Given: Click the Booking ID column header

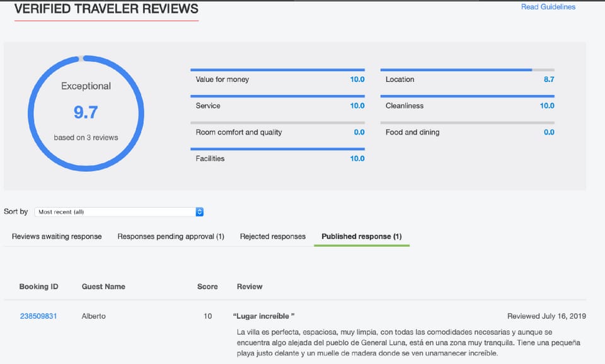Looking at the screenshot, I should point(38,287).
